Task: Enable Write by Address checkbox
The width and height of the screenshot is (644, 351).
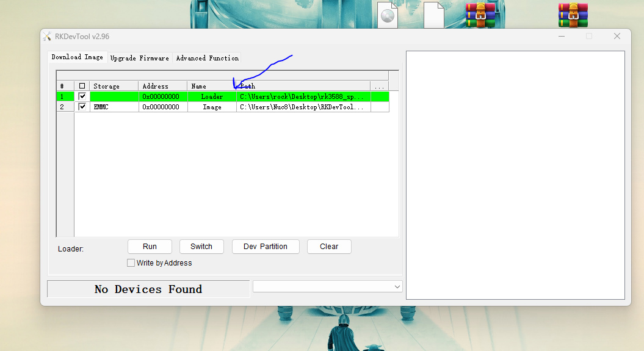Action: [x=131, y=262]
